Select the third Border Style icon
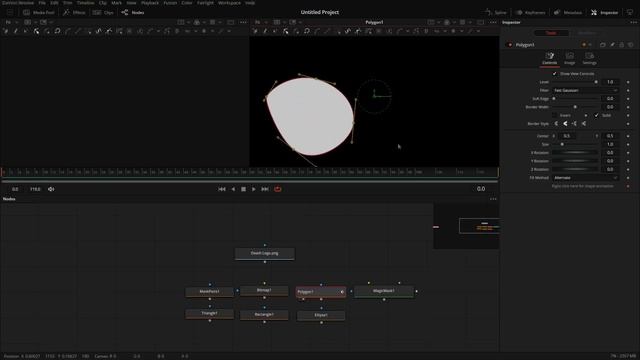The image size is (640, 360). 574,124
